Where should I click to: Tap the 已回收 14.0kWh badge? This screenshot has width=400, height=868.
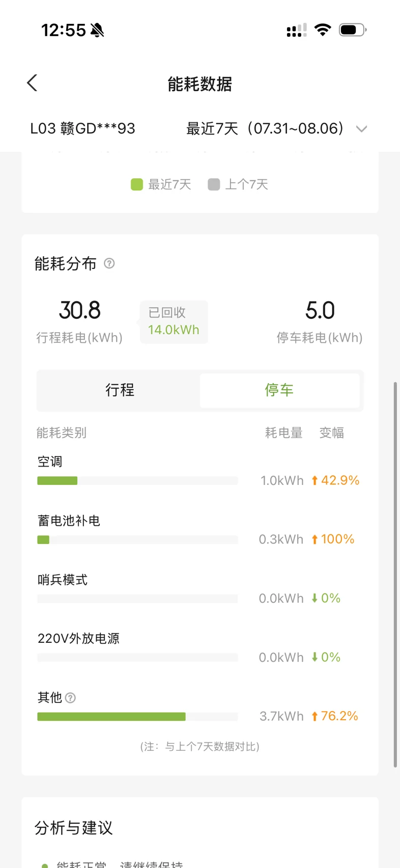(174, 322)
